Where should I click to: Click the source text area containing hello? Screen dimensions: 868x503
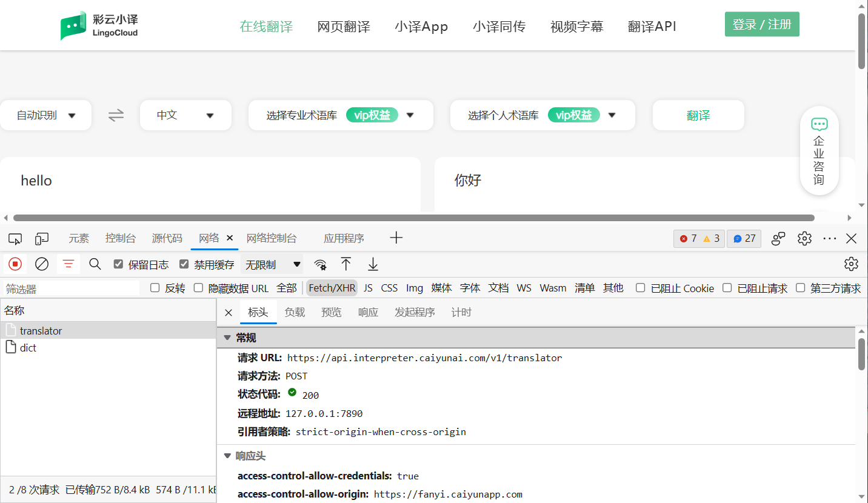click(x=210, y=185)
